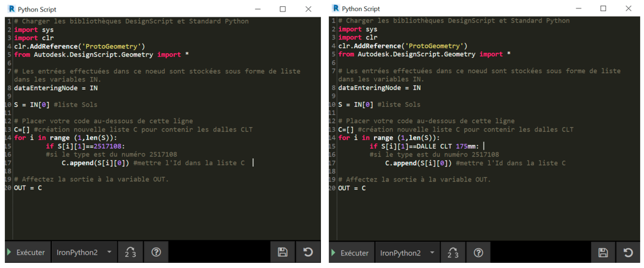Click the 2-to-3 migration icon in left window
Image resolution: width=644 pixels, height=268 pixels.
click(x=130, y=252)
